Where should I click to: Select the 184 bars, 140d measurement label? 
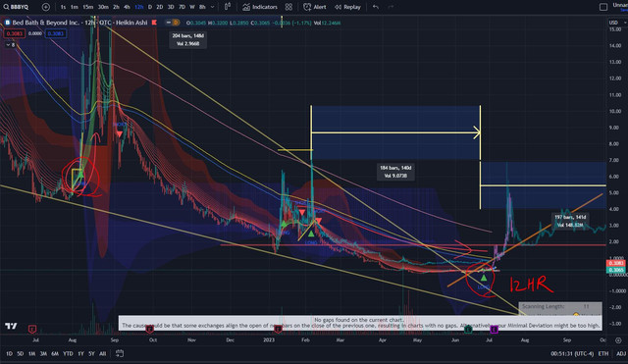pyautogui.click(x=395, y=172)
